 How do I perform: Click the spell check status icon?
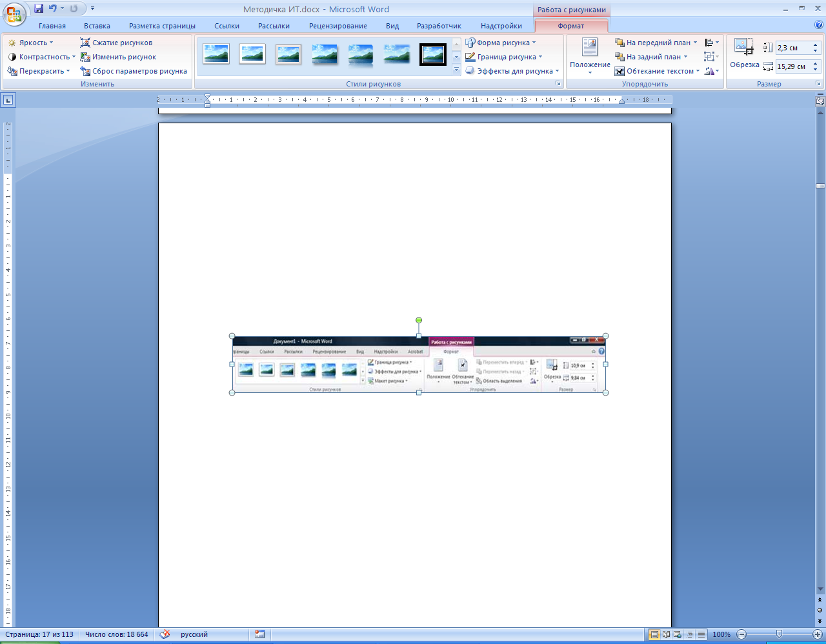click(165, 634)
